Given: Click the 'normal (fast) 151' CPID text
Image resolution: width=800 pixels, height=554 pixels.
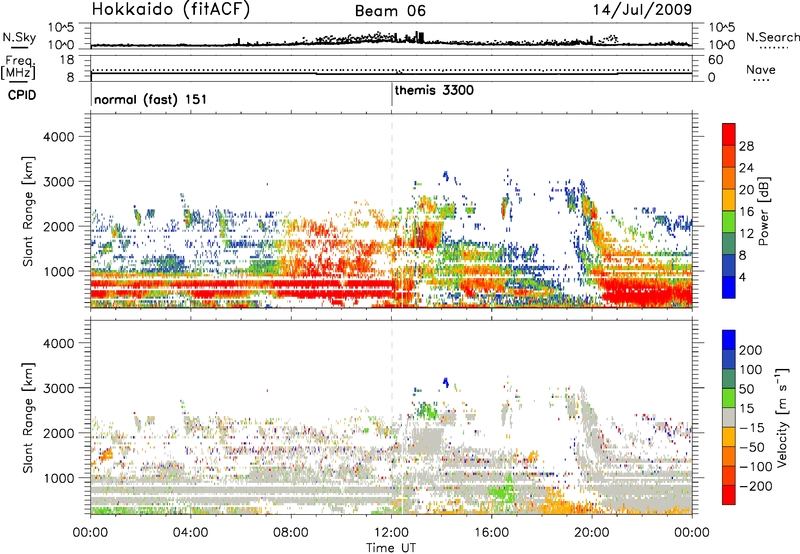Looking at the screenshot, I should (151, 99).
